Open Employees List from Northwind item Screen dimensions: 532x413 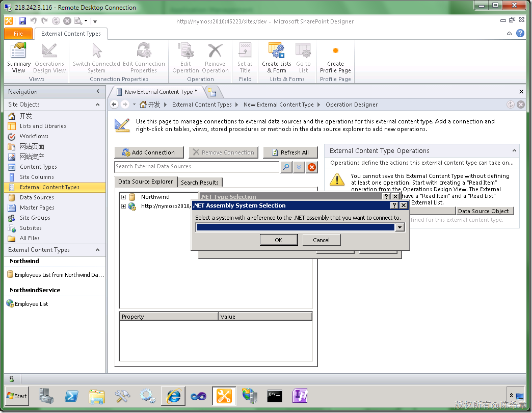56,274
